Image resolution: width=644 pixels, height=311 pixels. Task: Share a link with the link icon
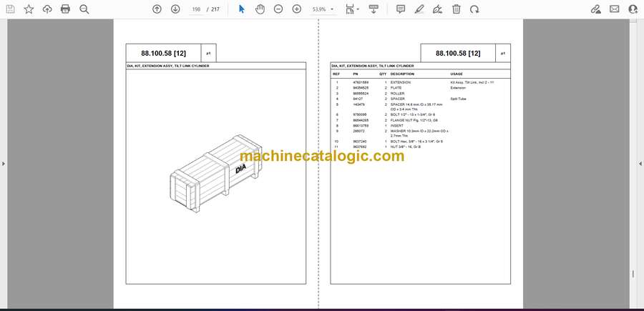[x=595, y=9]
